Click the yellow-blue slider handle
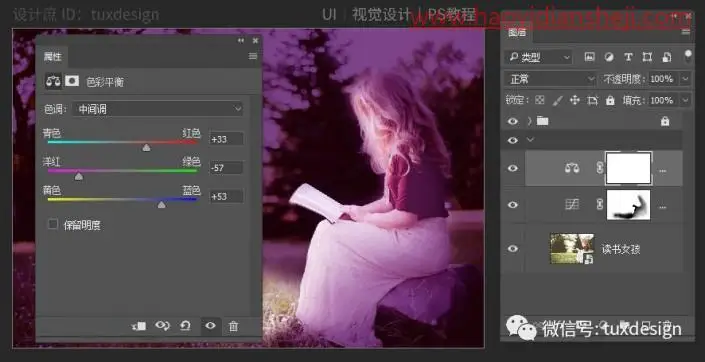 coord(161,205)
